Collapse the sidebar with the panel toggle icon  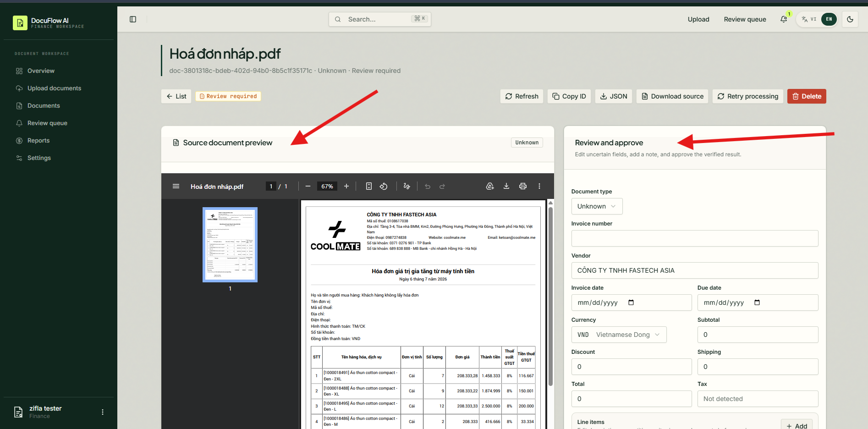point(133,19)
